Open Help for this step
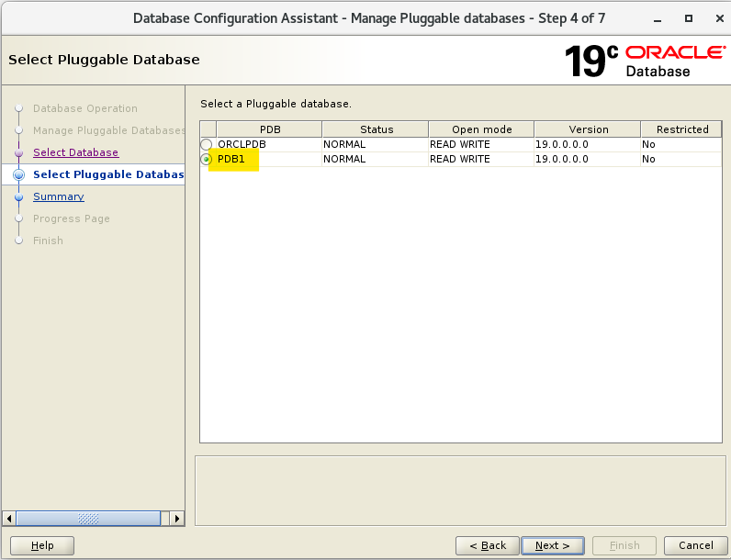731x560 pixels. click(42, 545)
